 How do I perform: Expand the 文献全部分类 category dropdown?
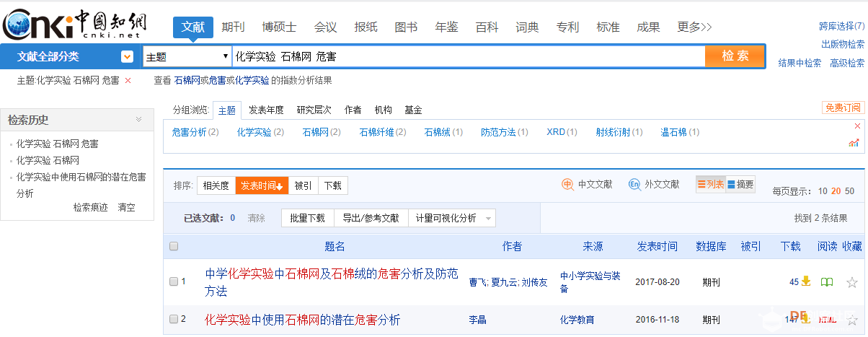(127, 56)
